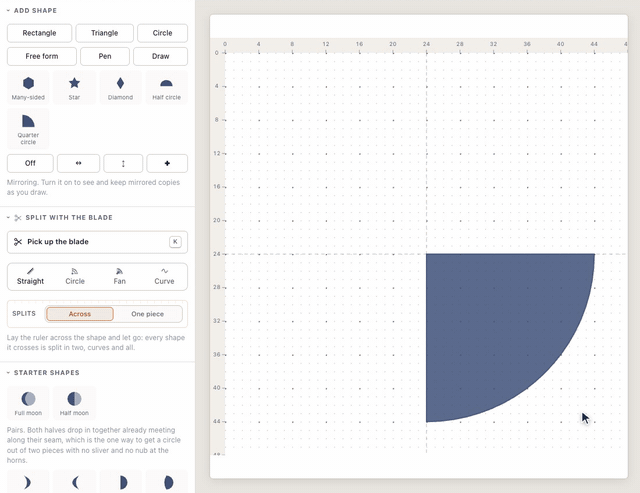Collapse the Add Shape section
The image size is (640, 493).
[x=8, y=11]
